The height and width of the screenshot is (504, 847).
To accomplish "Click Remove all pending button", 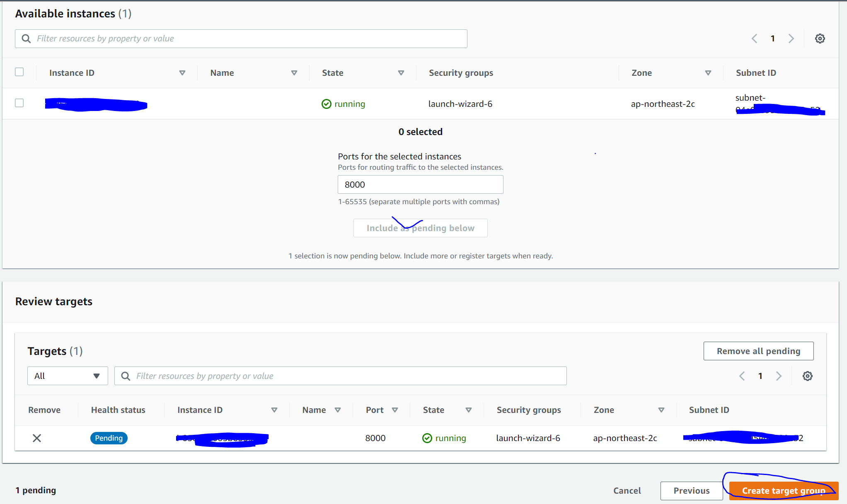I will pos(758,351).
